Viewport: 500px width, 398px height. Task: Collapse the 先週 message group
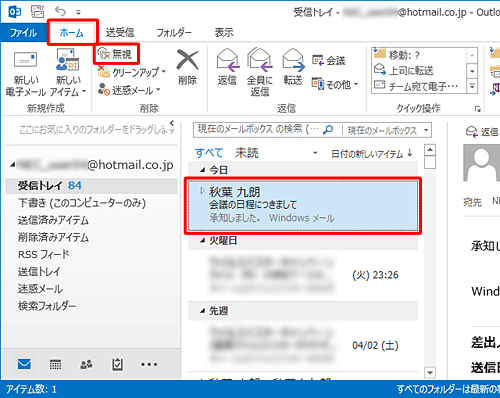(202, 311)
